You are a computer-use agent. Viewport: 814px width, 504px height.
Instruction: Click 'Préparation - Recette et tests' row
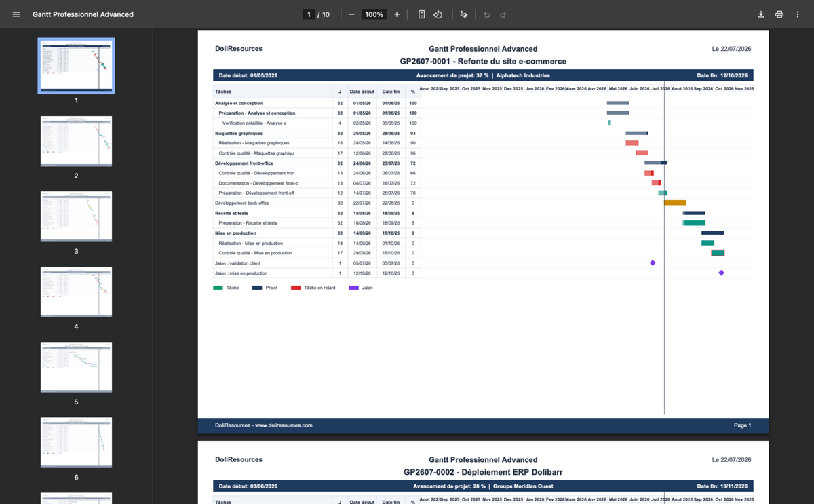click(317, 223)
